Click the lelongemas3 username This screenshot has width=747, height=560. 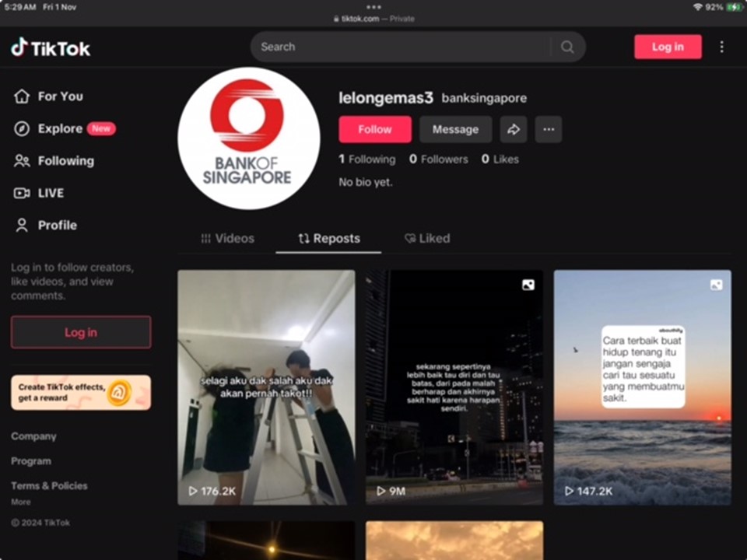click(x=386, y=98)
